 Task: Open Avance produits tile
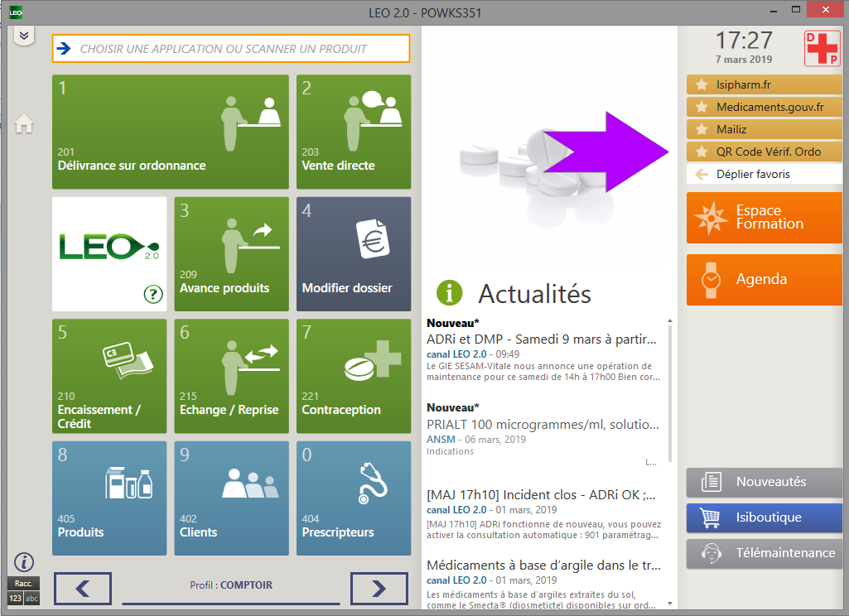pyautogui.click(x=231, y=254)
